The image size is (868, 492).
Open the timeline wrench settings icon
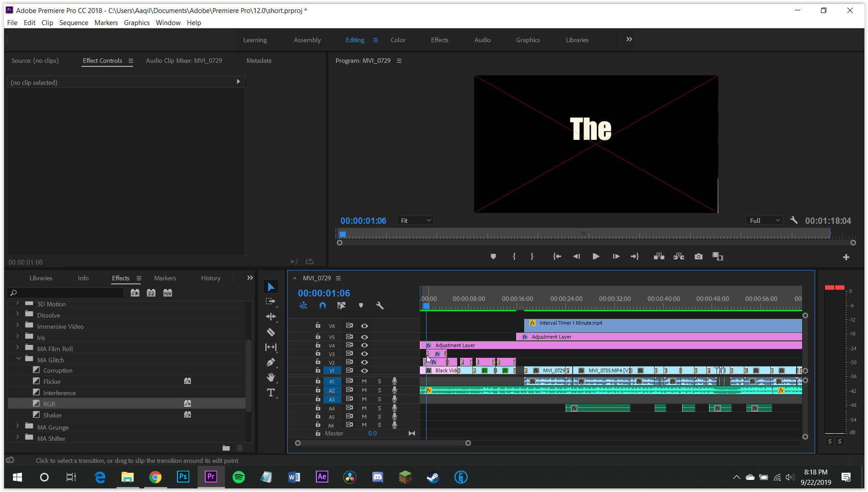point(380,305)
